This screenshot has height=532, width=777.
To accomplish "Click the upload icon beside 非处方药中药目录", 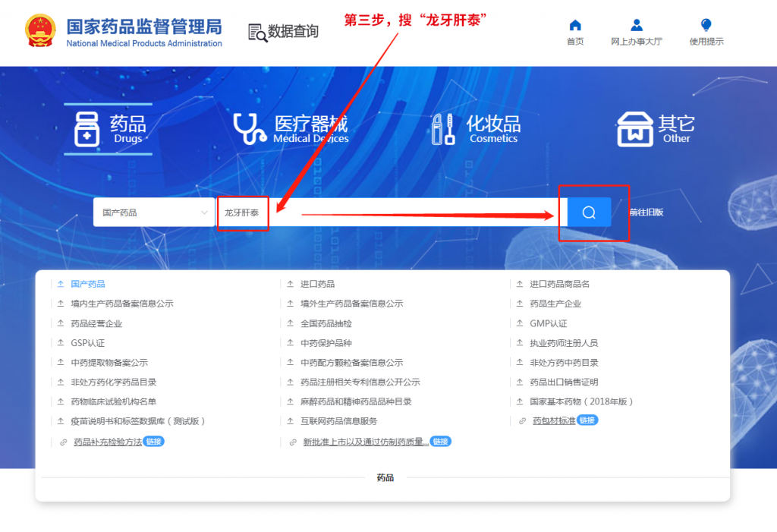I will click(520, 363).
